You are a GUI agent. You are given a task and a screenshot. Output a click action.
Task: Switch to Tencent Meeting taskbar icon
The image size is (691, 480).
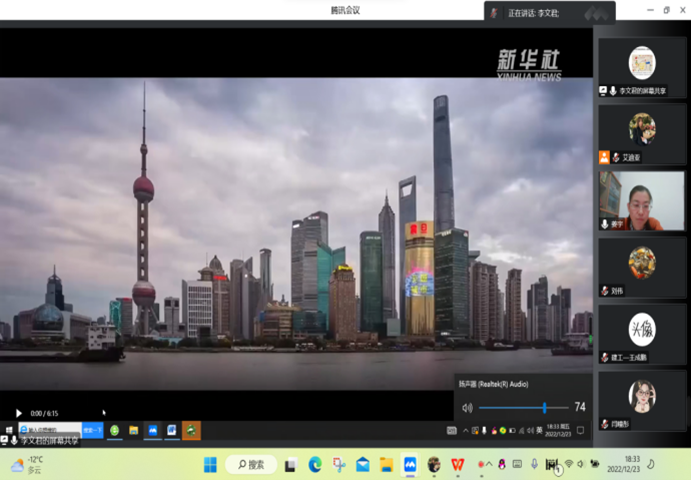tap(410, 464)
